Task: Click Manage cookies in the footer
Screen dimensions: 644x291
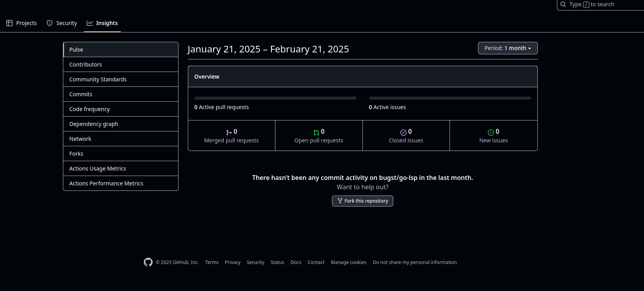Action: click(349, 262)
